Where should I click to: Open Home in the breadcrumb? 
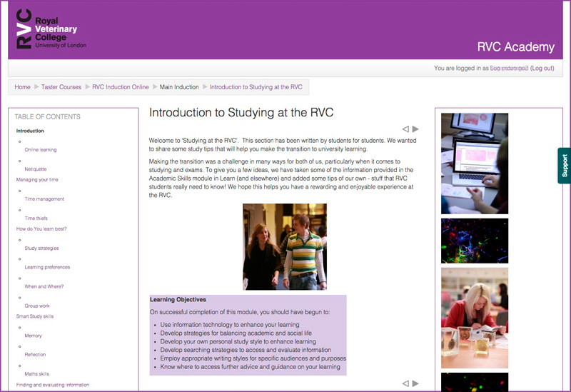click(x=22, y=87)
